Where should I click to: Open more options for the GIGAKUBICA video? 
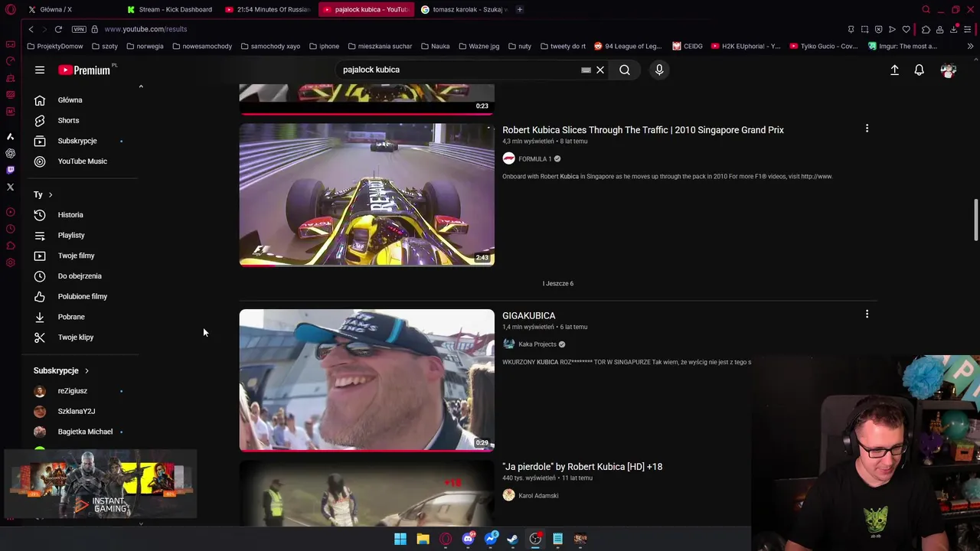click(867, 314)
